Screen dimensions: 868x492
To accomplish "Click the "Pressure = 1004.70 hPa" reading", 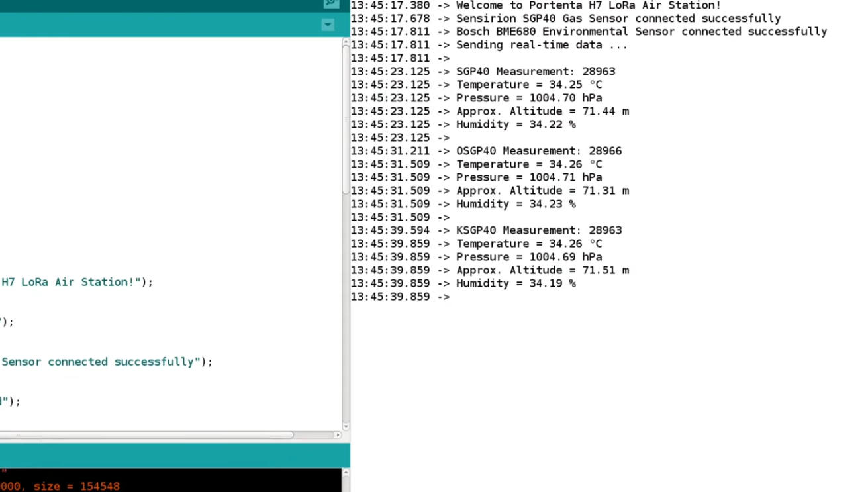I will tap(528, 98).
